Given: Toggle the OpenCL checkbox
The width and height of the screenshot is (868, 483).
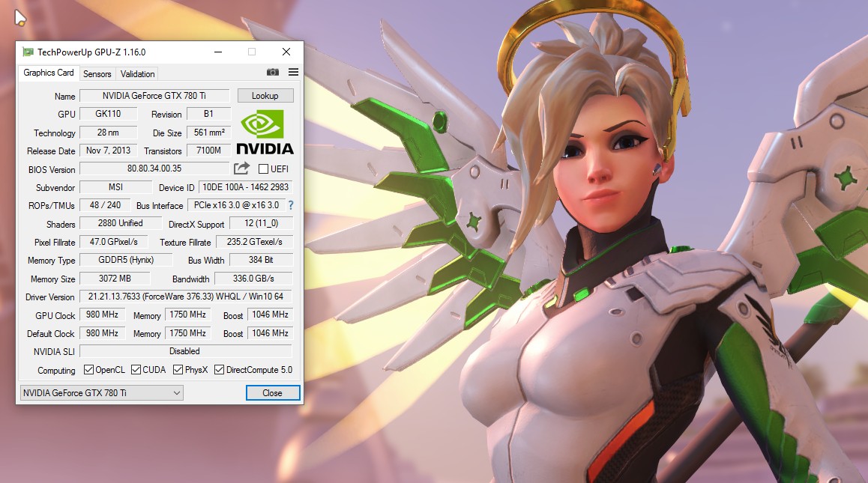Looking at the screenshot, I should click(88, 370).
